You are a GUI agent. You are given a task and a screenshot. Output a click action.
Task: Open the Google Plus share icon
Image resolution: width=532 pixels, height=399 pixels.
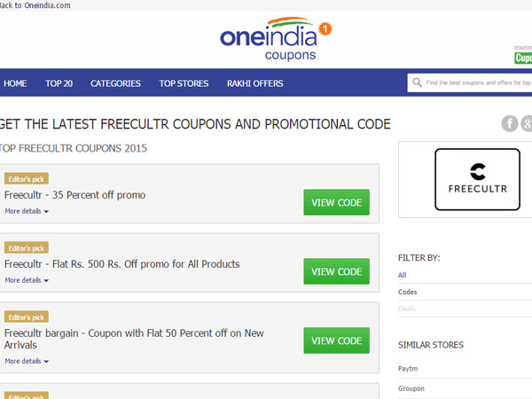(x=528, y=123)
